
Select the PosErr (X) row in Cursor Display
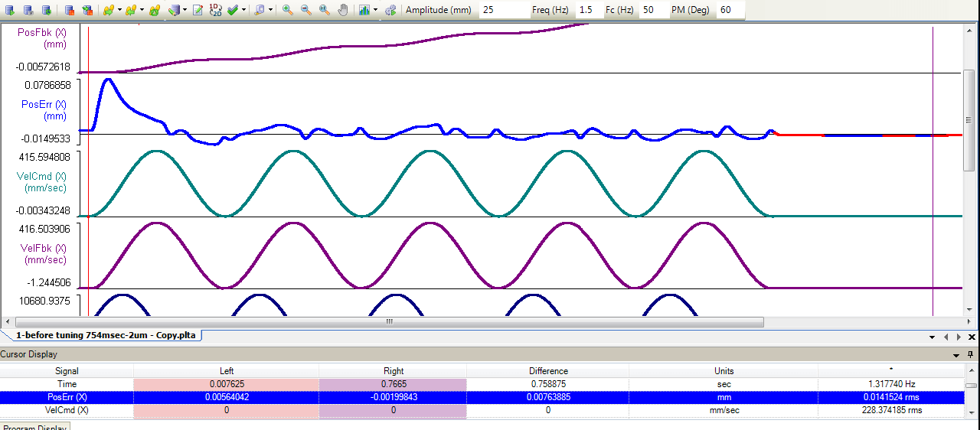(x=482, y=397)
